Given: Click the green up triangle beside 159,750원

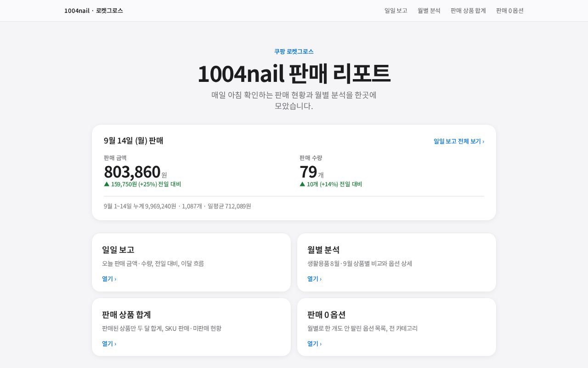Looking at the screenshot, I should tap(107, 184).
